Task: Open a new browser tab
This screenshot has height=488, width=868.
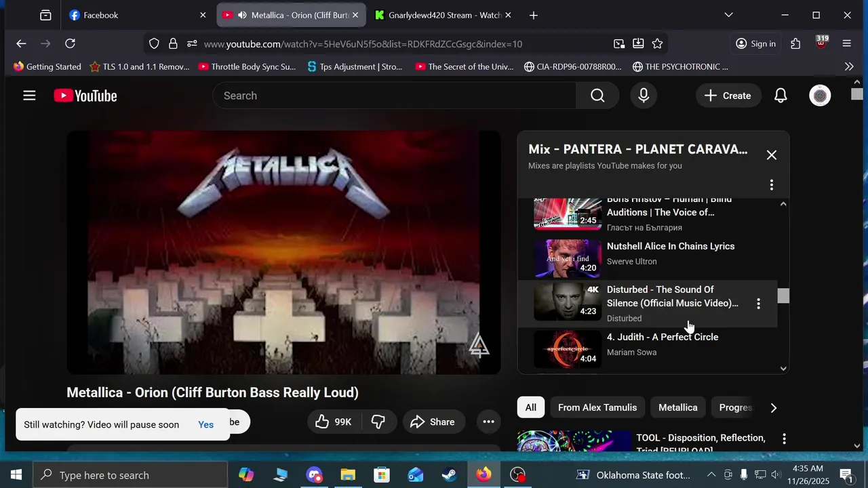Action: [534, 15]
